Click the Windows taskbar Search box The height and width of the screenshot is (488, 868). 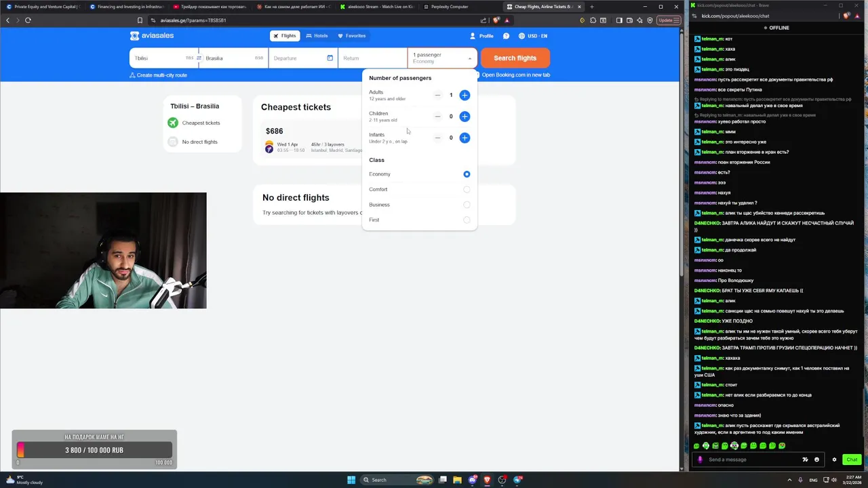click(397, 480)
